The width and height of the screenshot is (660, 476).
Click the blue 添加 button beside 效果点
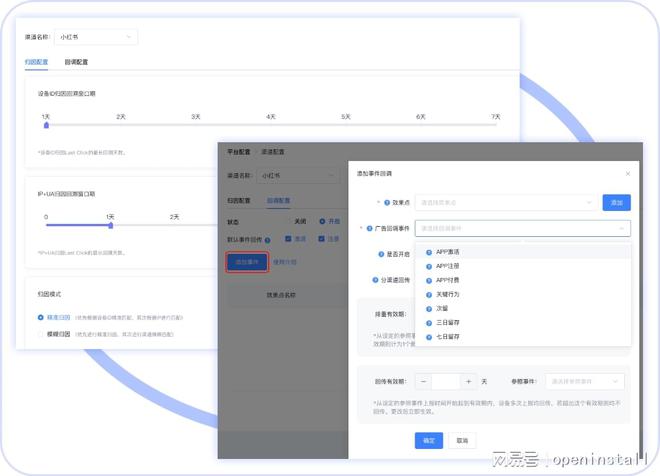coord(616,202)
